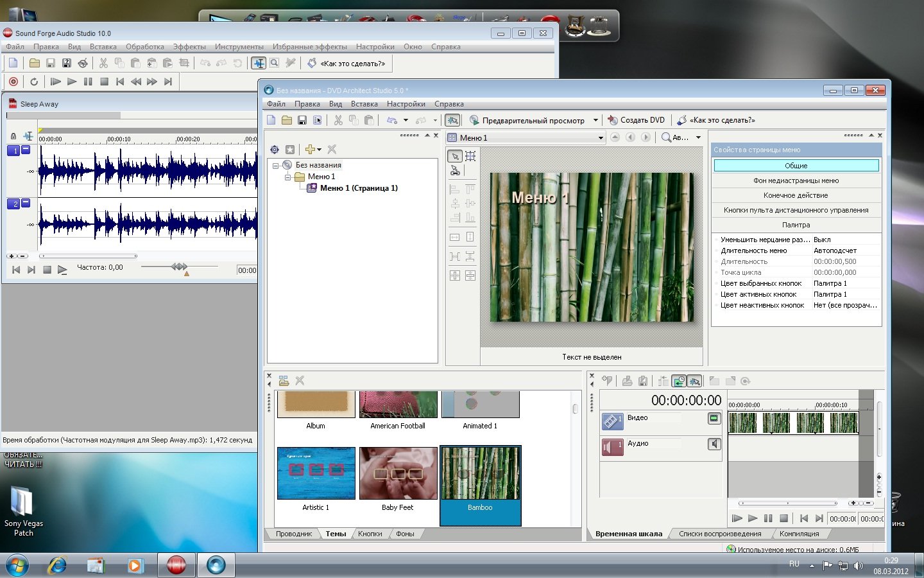The width and height of the screenshot is (924, 578).
Task: Mute audio track speaker icon on Аудио
Action: (x=714, y=444)
